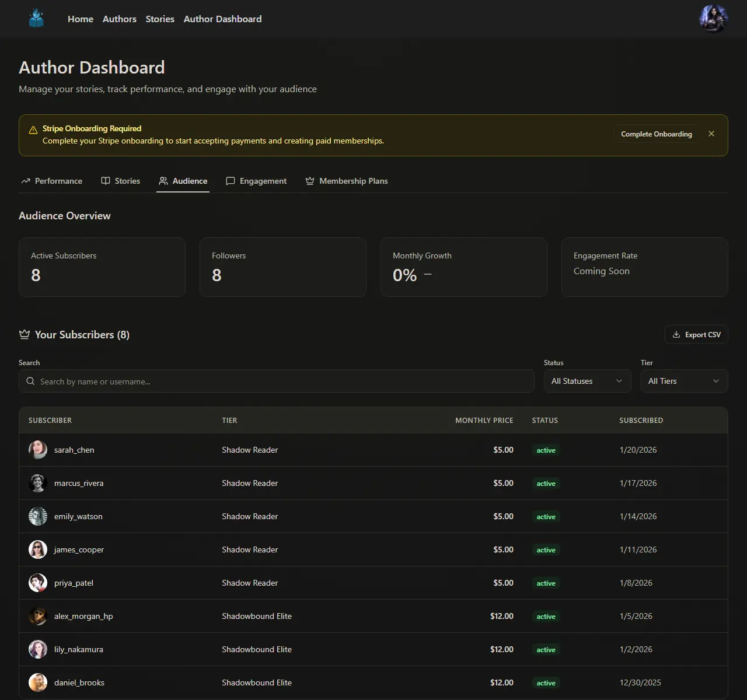
Task: Click the app logo in the navigation bar
Action: pos(36,18)
